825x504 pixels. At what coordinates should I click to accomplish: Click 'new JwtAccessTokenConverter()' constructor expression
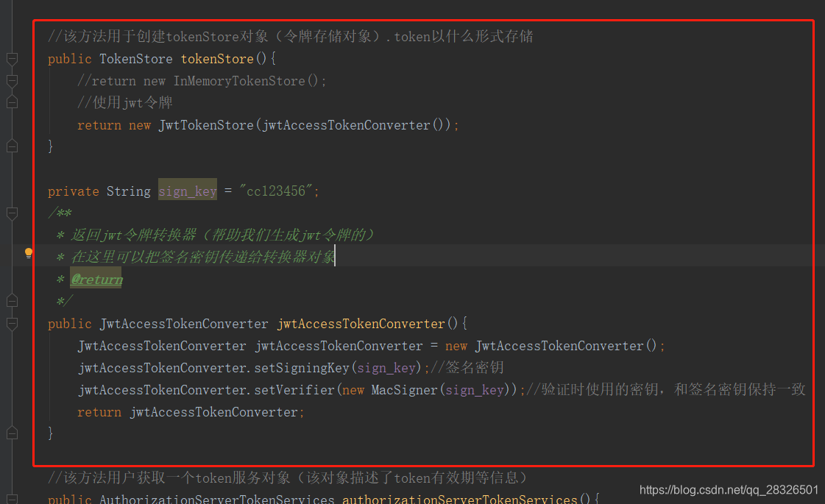551,346
